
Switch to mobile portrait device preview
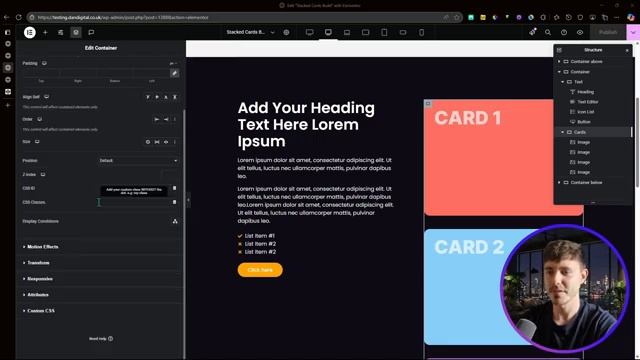(x=422, y=32)
